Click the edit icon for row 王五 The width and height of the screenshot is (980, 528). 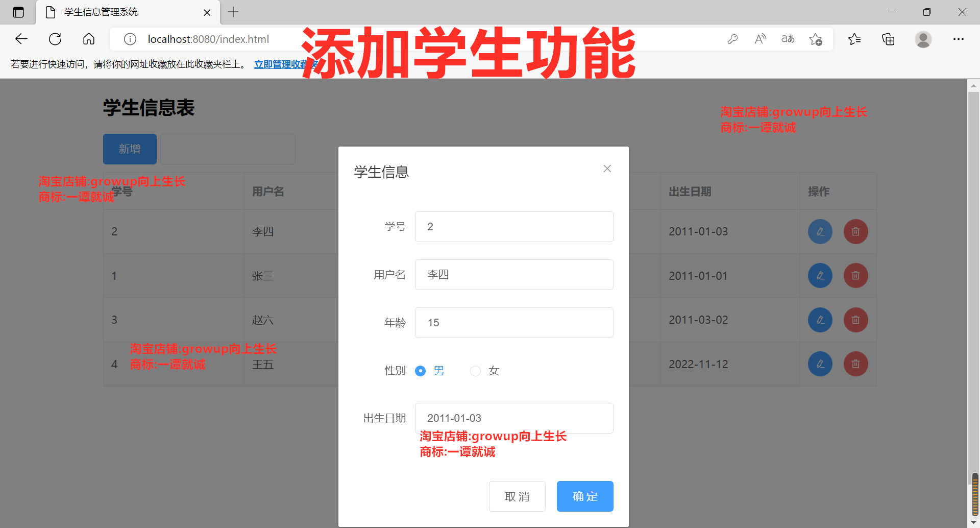tap(820, 364)
